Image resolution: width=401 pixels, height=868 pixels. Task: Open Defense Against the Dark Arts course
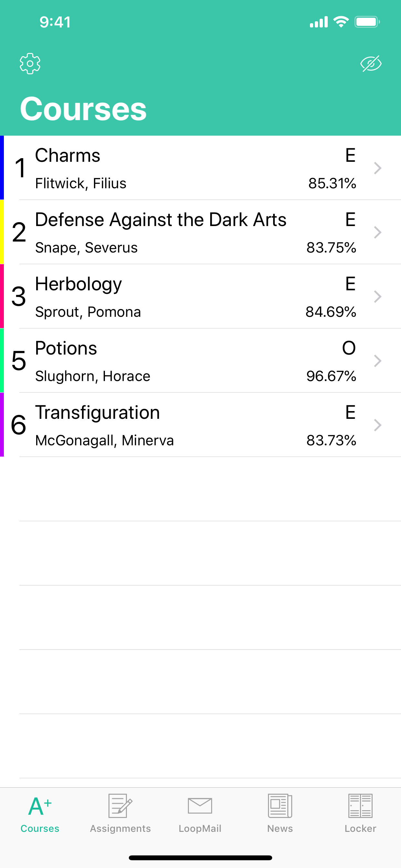point(200,232)
